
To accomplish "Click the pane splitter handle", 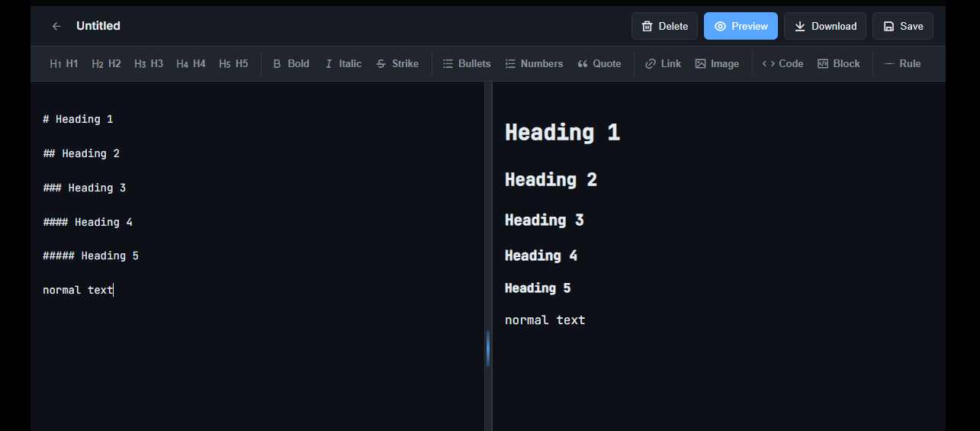I will 488,349.
